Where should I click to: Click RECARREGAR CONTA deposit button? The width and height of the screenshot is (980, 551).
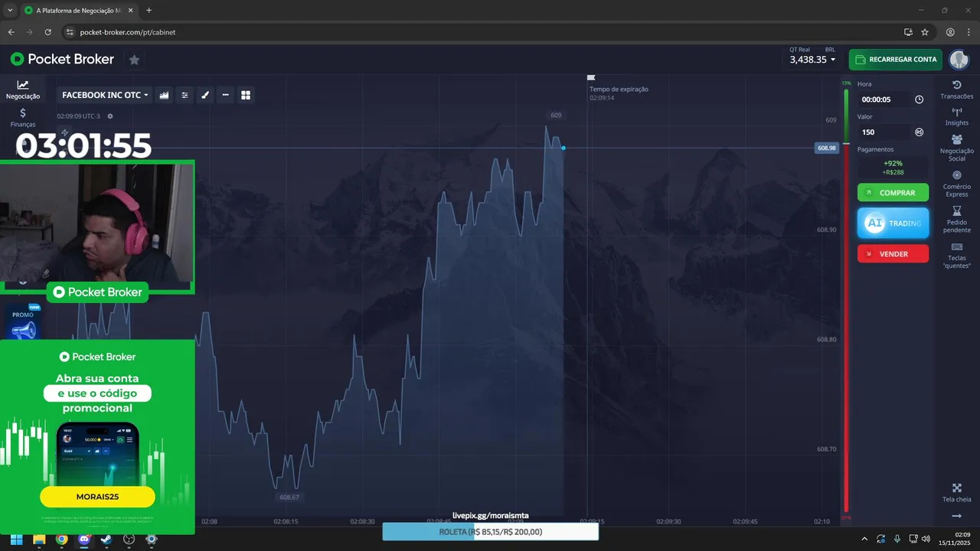pyautogui.click(x=895, y=59)
